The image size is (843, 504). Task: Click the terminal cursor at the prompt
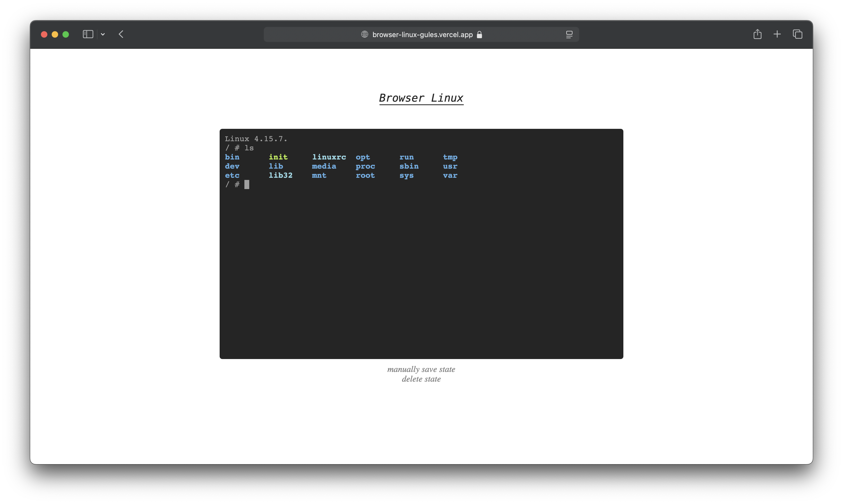(x=247, y=184)
